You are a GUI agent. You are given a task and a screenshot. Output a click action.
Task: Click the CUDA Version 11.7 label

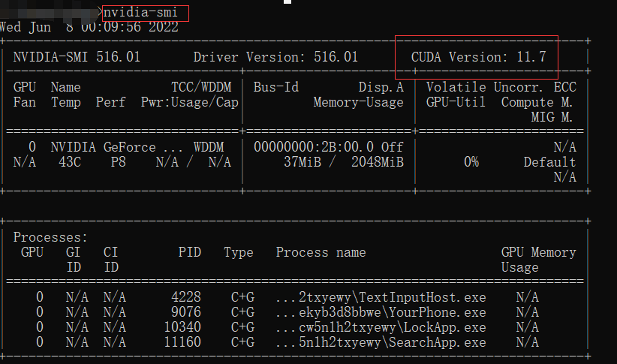[x=478, y=57]
